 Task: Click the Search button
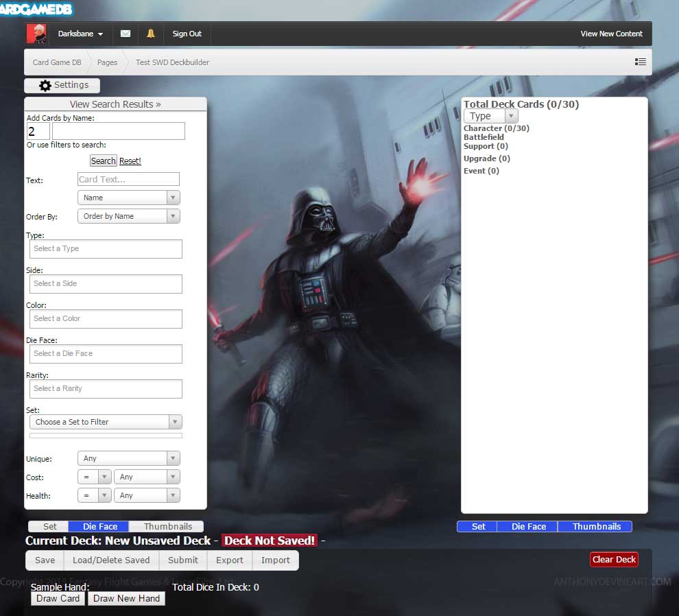pos(103,161)
